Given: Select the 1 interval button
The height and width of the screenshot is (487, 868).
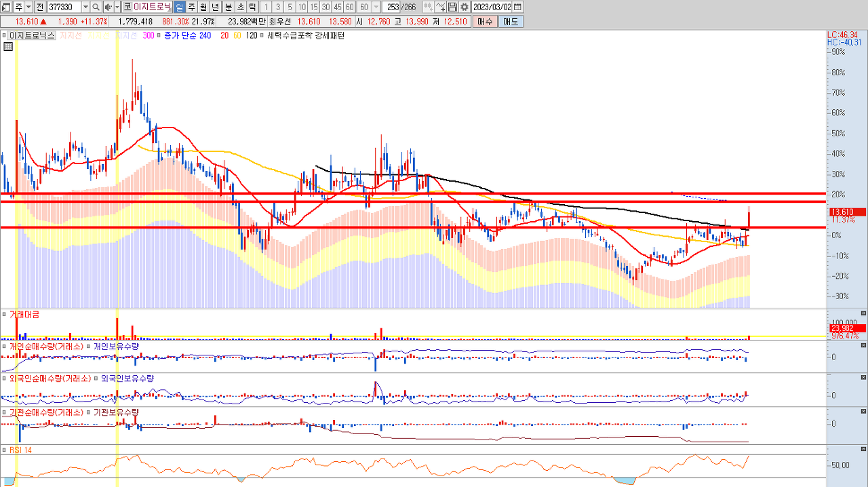Looking at the screenshot, I should pos(266,7).
